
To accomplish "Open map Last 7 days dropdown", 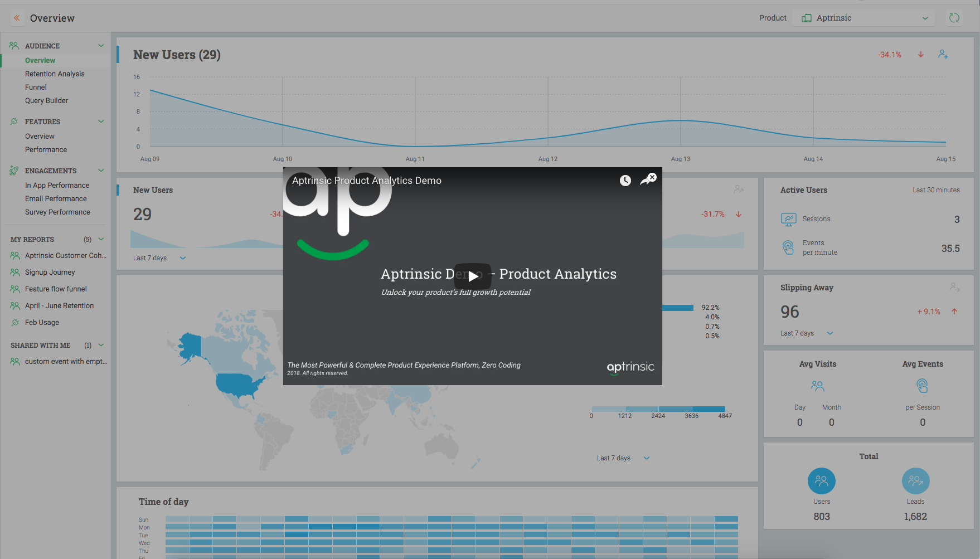I will tap(623, 458).
